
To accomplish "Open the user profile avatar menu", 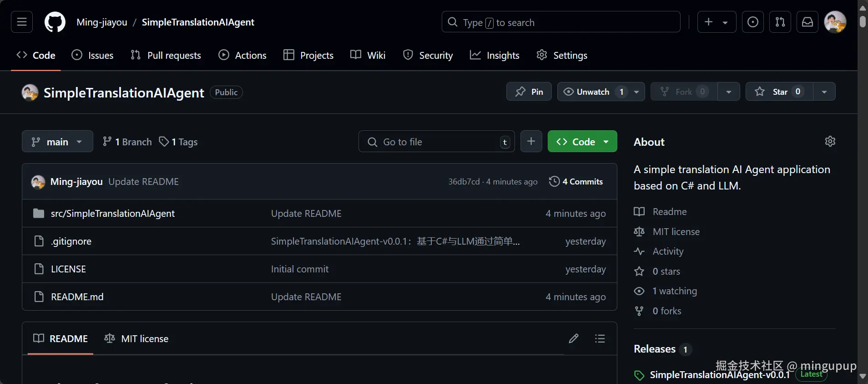I will (835, 22).
